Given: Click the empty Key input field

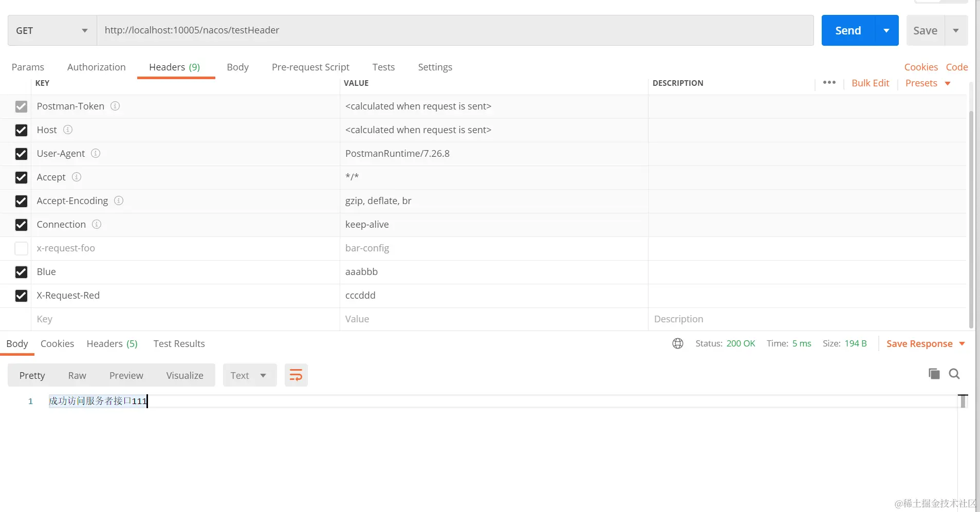Looking at the screenshot, I should coord(185,319).
